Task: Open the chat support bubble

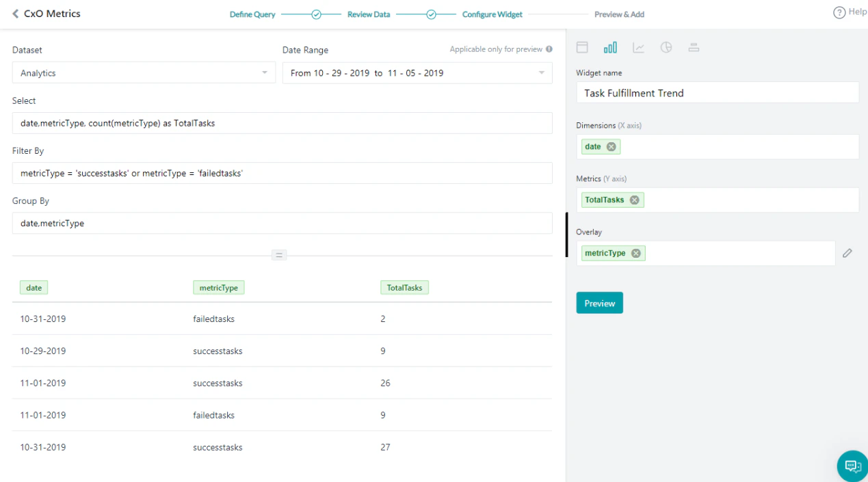Action: click(x=852, y=466)
